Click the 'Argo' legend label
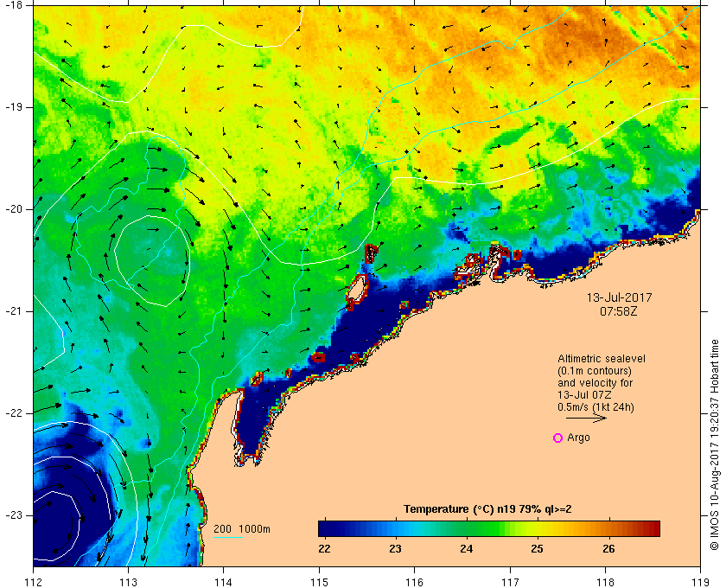This screenshot has height=588, width=726. [579, 438]
